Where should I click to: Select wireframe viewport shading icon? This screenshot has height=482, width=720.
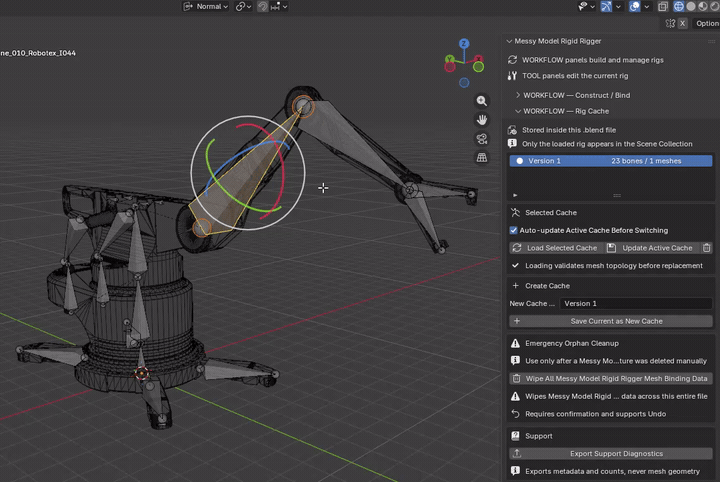(679, 6)
